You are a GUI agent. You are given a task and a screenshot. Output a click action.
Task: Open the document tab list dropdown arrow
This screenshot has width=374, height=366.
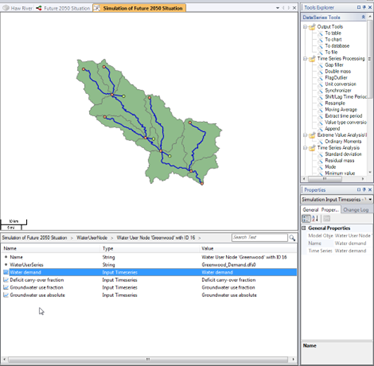pos(277,8)
